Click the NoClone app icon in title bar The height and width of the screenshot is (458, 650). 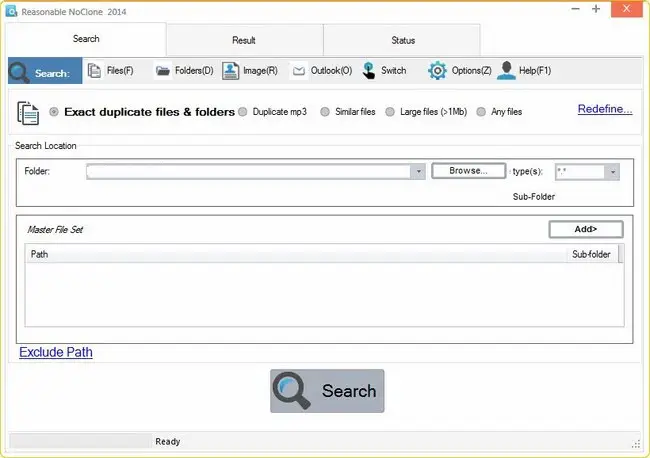[11, 11]
